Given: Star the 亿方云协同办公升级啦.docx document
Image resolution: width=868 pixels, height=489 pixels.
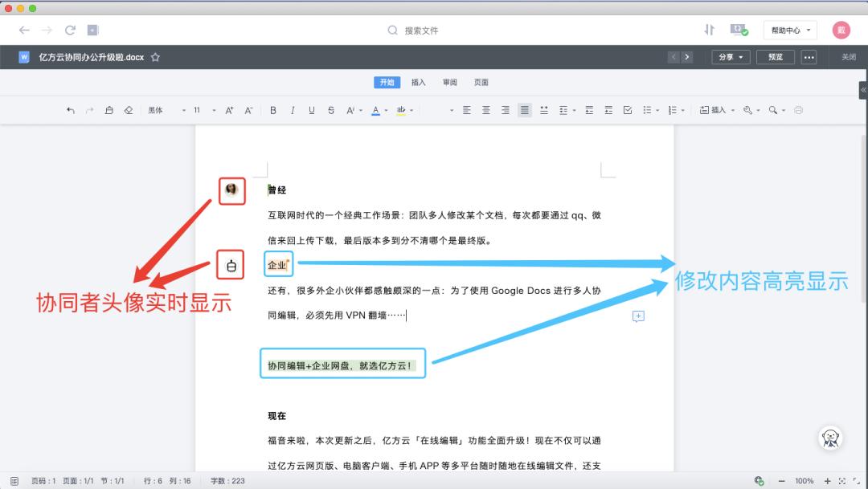Looking at the screenshot, I should click(154, 57).
